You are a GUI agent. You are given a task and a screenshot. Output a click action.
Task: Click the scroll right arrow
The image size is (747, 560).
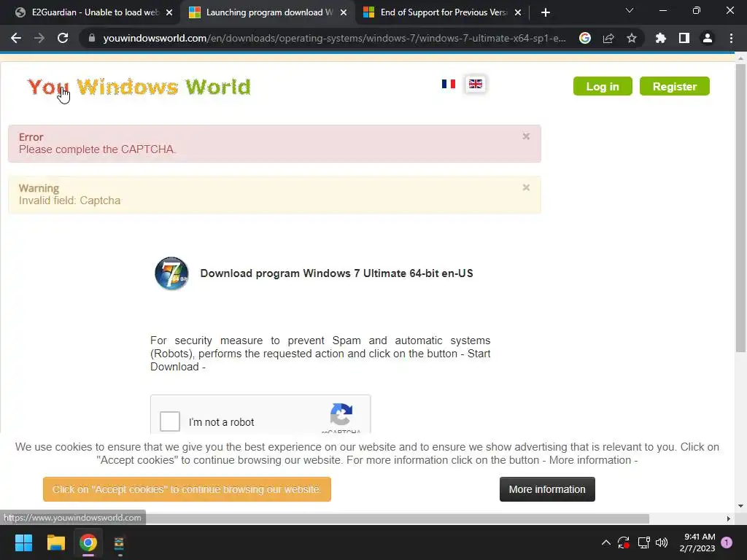point(729,518)
